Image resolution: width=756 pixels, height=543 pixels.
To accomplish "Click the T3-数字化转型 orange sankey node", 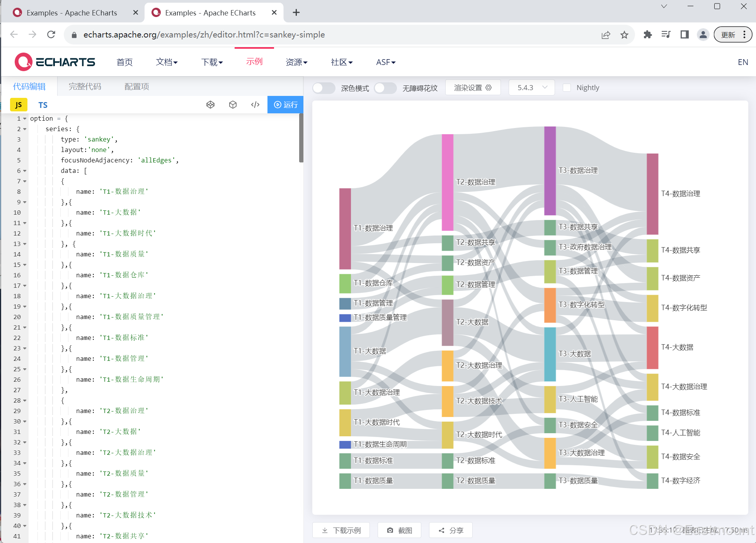I will (550, 305).
